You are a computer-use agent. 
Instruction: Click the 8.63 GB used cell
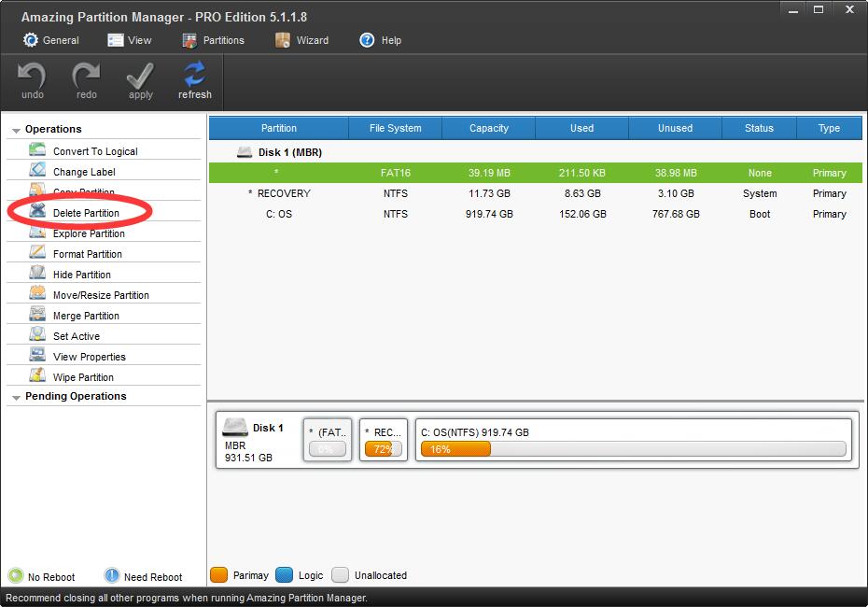(582, 193)
